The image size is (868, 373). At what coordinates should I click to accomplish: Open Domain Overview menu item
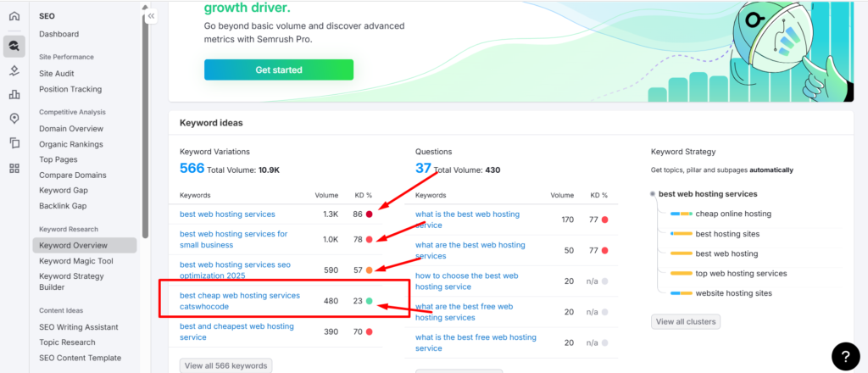pyautogui.click(x=71, y=128)
